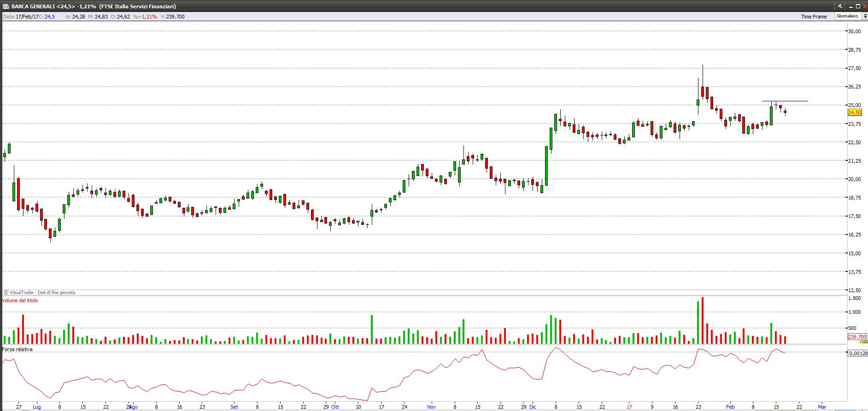Click the VisualTrader copyright text
The width and height of the screenshot is (868, 411).
(x=40, y=292)
